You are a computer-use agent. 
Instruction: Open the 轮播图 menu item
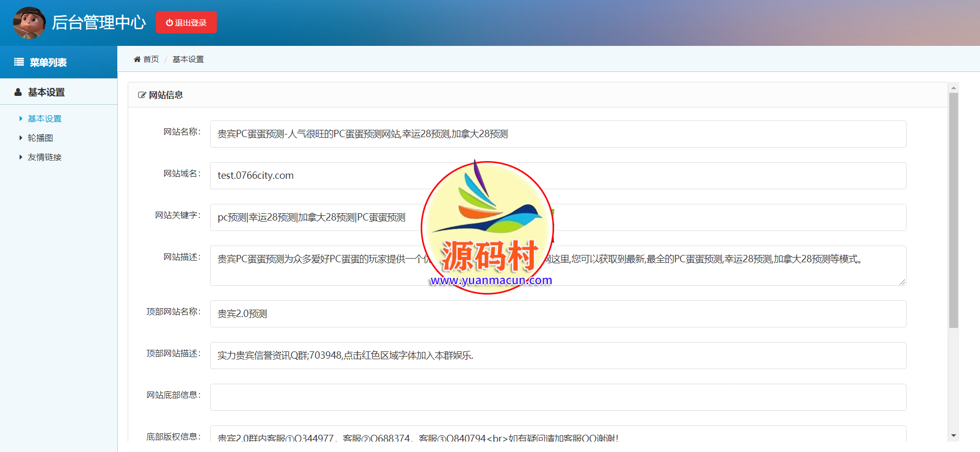(x=41, y=138)
